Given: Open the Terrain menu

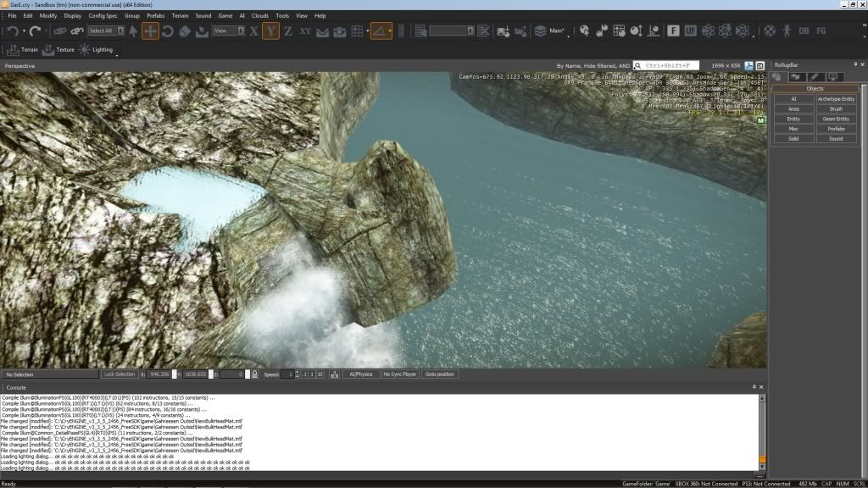Looking at the screenshot, I should pos(180,15).
